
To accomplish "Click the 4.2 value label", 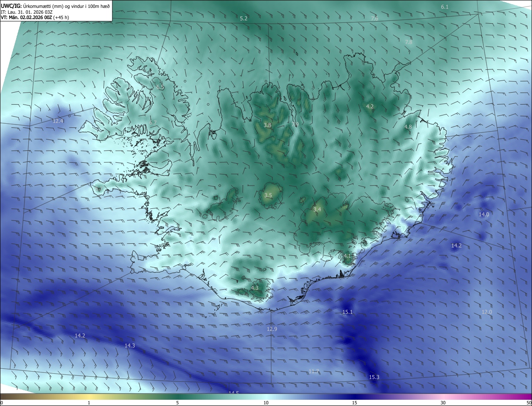I will pos(369,106).
